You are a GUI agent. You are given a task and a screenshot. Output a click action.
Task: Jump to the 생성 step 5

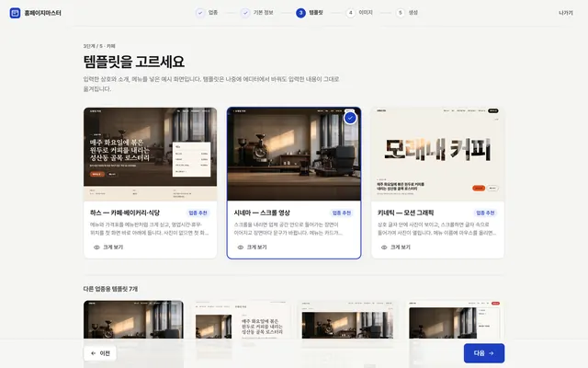(x=406, y=13)
